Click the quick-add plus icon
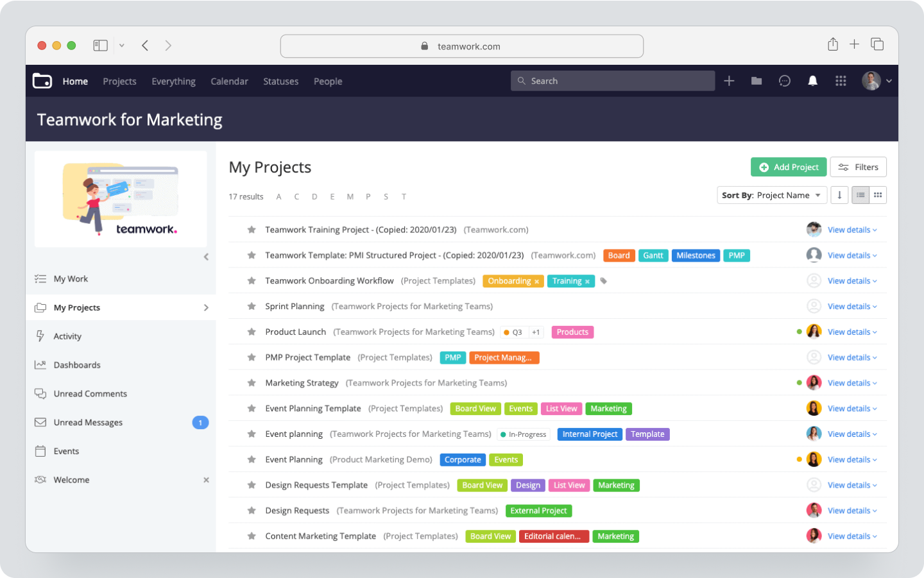 point(728,81)
